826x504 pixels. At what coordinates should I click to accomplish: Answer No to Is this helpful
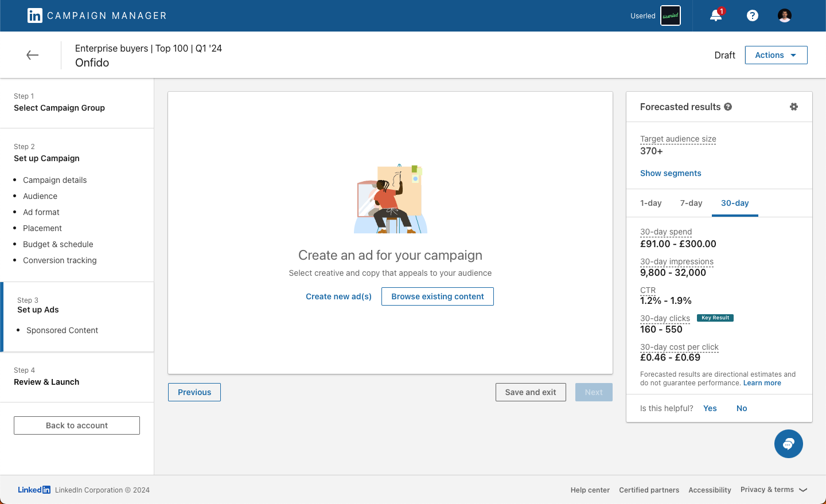click(x=742, y=408)
